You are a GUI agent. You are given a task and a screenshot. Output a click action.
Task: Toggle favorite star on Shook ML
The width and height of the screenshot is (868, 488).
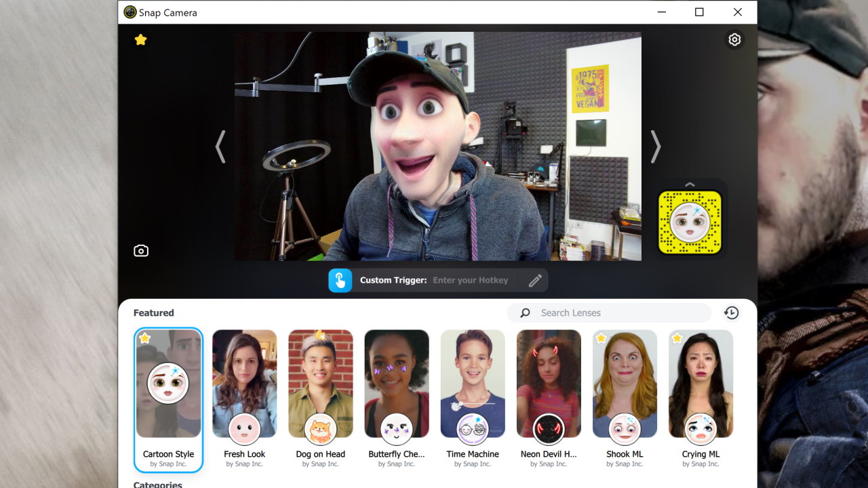click(601, 338)
